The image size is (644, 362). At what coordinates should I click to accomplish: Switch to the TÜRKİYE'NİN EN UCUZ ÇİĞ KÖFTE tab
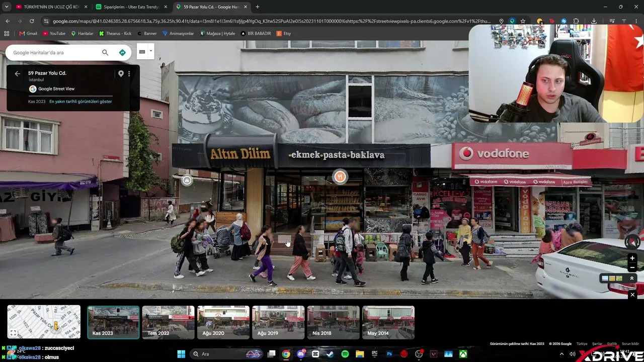coord(51,7)
